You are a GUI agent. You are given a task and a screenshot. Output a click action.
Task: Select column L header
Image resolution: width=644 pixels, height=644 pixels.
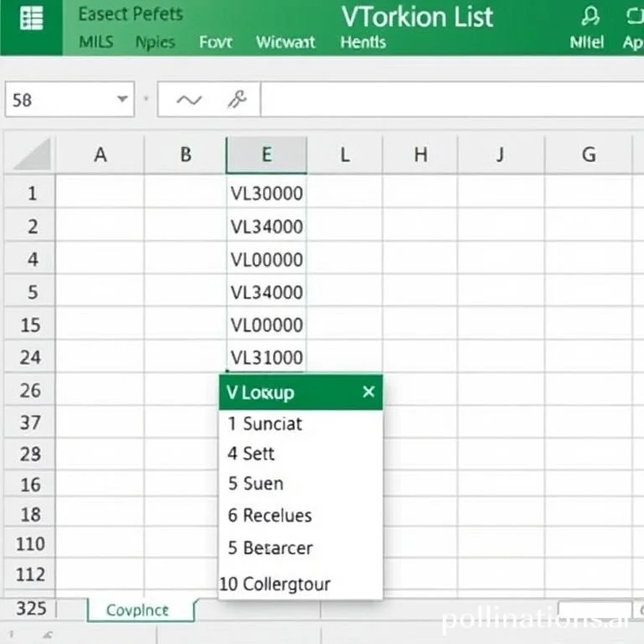[x=345, y=155]
